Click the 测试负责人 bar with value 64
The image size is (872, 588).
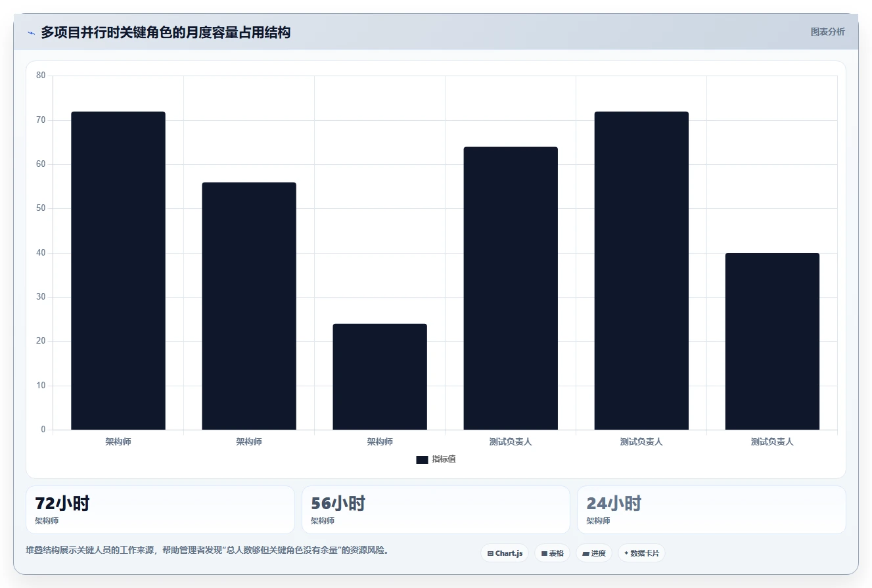coord(511,288)
